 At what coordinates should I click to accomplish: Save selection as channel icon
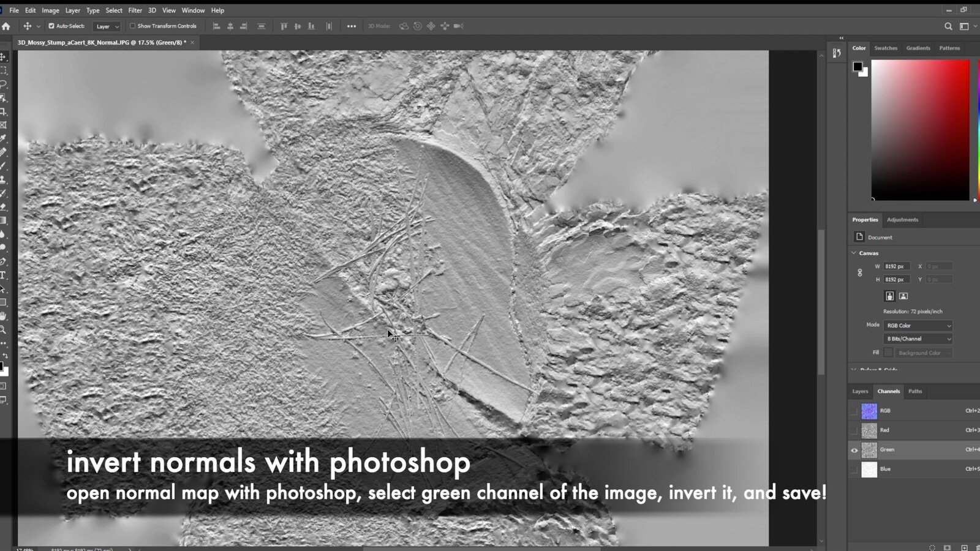[948, 547]
